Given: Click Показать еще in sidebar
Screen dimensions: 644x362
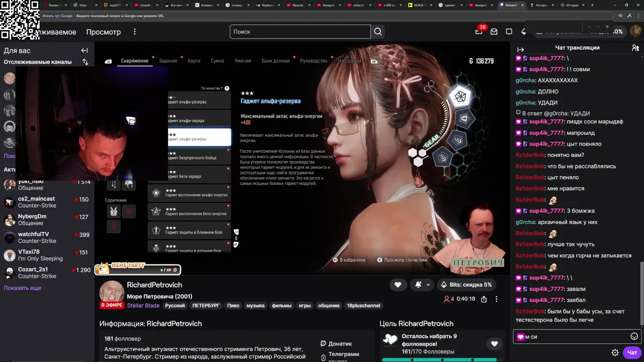Looking at the screenshot, I should [x=23, y=288].
